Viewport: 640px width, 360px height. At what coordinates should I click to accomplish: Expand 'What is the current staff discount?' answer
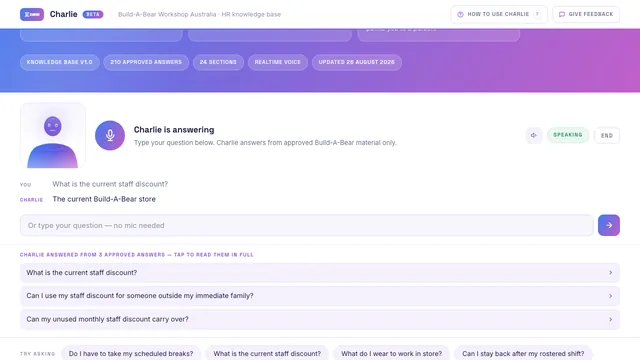(320, 273)
